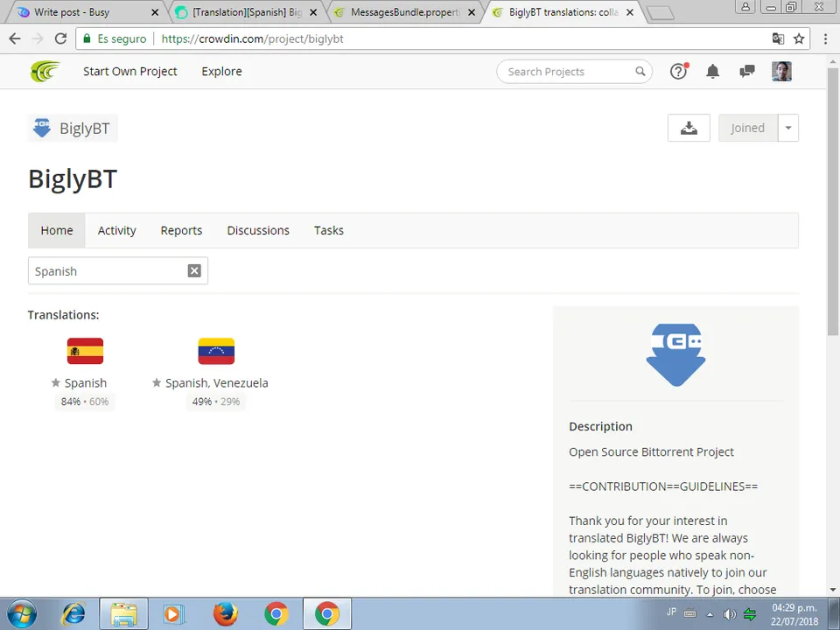Click the BiglyBT project badge icon

(42, 128)
